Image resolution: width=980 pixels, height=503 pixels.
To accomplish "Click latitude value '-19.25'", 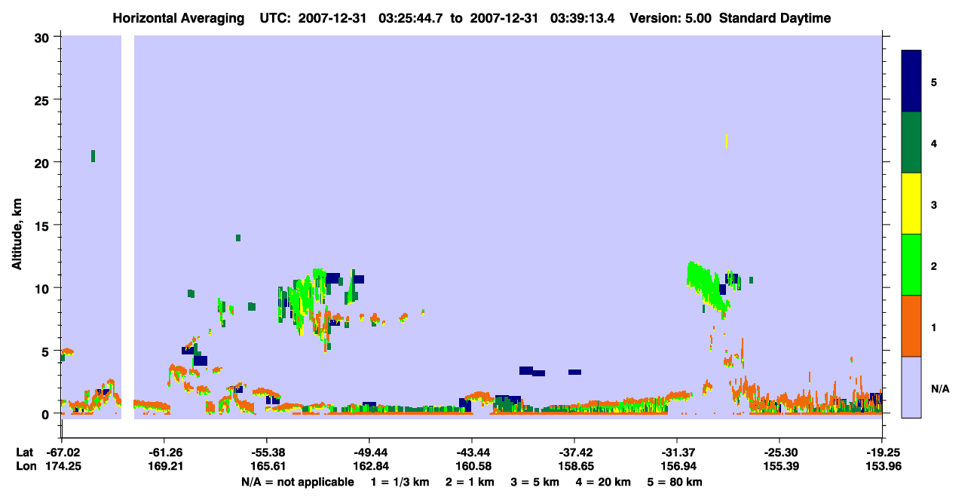I will click(x=883, y=452).
